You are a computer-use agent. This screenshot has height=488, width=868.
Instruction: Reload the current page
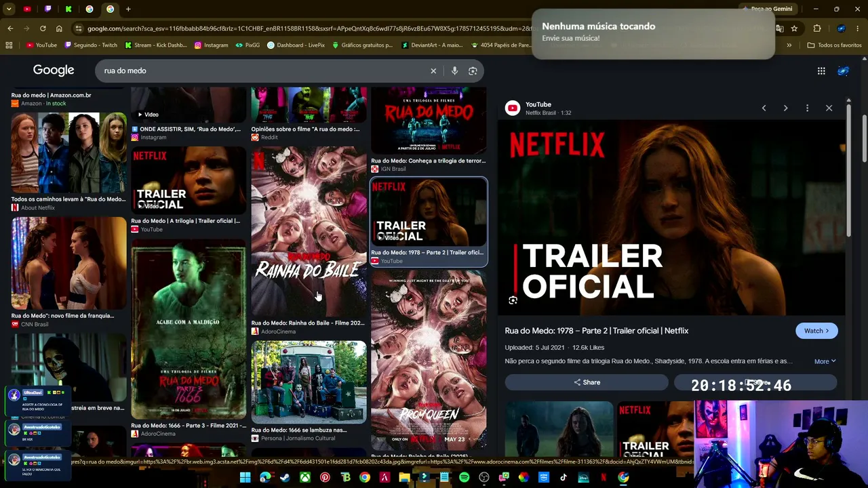coord(43,28)
